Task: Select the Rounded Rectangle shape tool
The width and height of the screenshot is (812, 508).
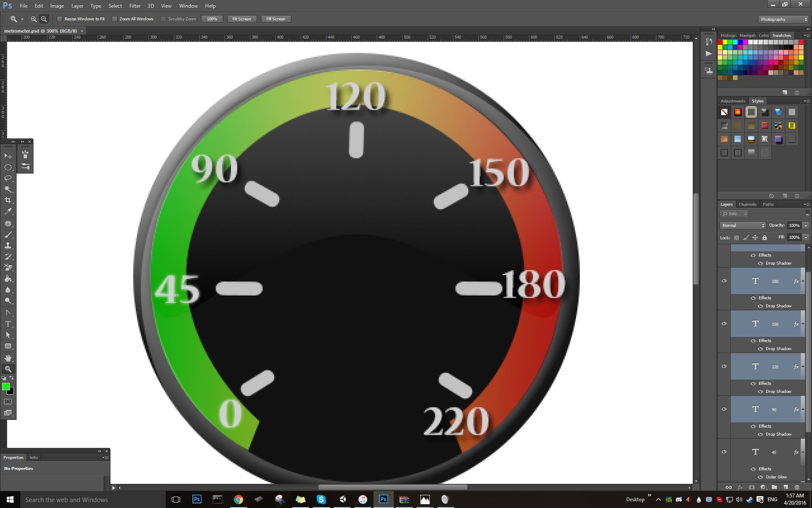Action: pyautogui.click(x=8, y=346)
